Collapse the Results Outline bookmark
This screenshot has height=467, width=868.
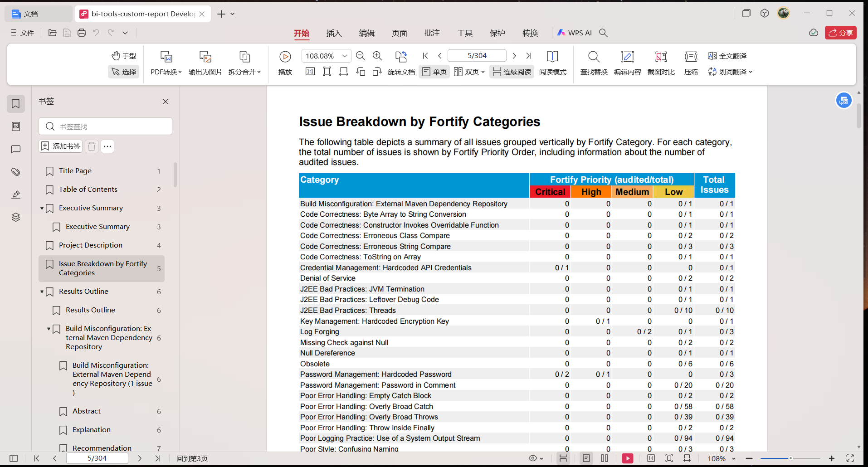[42, 292]
